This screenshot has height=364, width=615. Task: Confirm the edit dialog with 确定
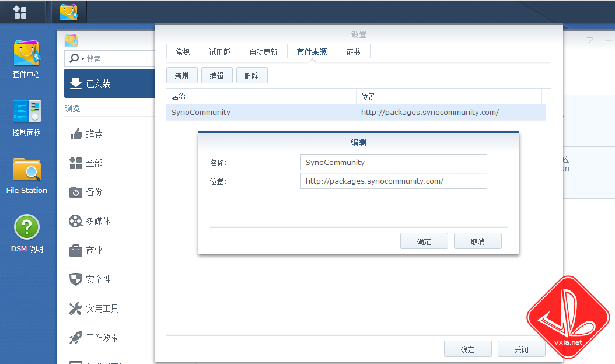pyautogui.click(x=424, y=242)
